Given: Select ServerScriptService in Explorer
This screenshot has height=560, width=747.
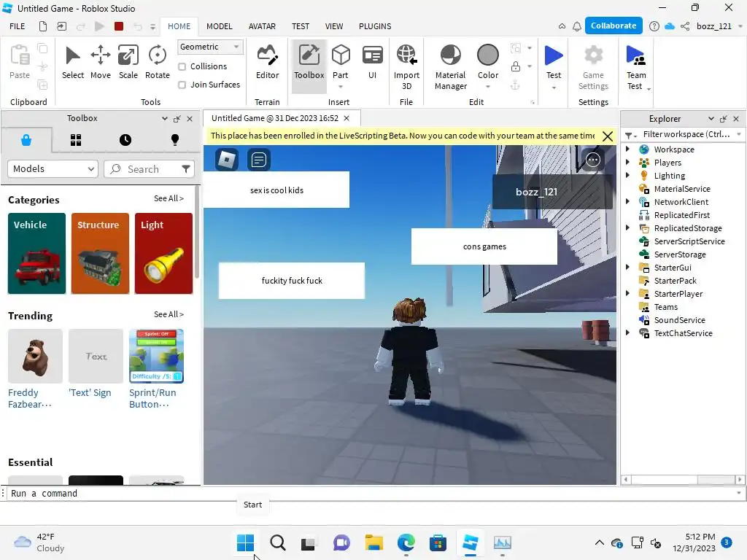Looking at the screenshot, I should point(689,241).
